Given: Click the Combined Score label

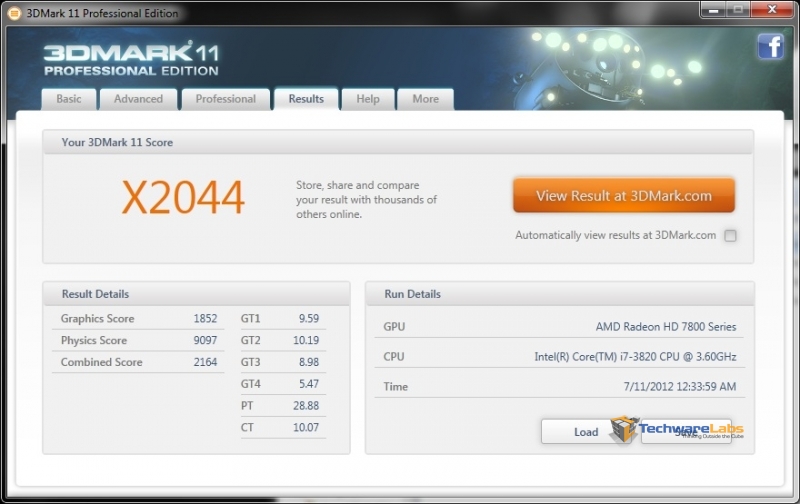Looking at the screenshot, I should tap(102, 362).
